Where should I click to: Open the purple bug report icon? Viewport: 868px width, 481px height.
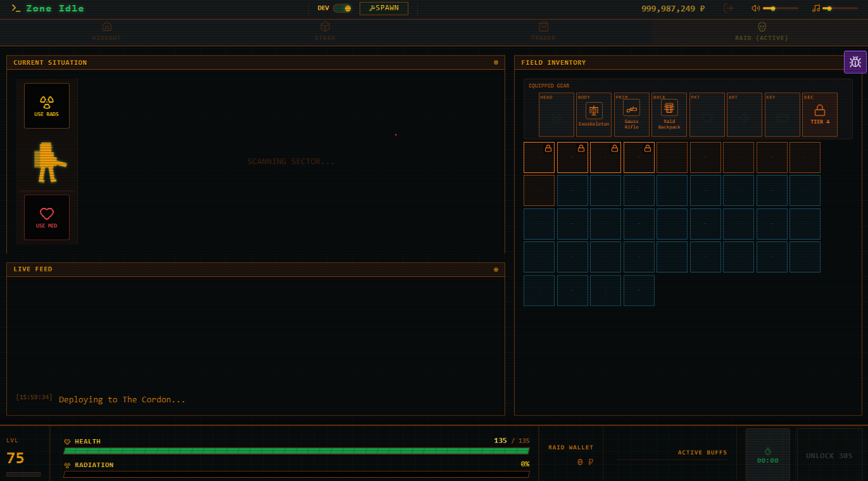(x=855, y=62)
